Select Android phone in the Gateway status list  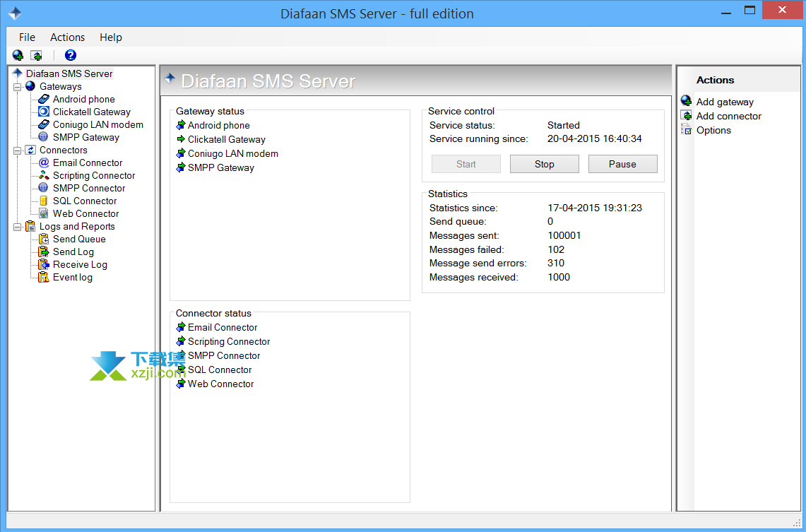[x=219, y=126]
